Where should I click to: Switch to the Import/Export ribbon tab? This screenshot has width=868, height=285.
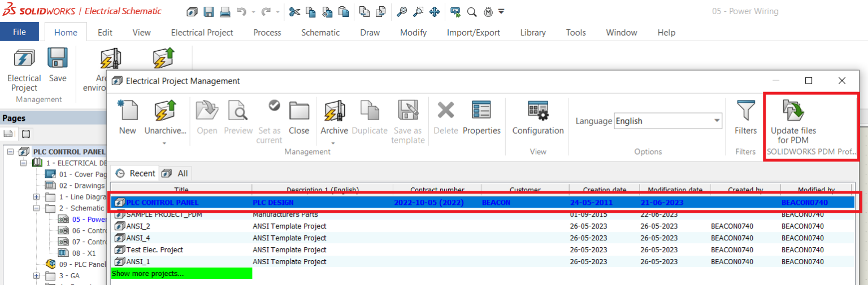click(x=474, y=32)
